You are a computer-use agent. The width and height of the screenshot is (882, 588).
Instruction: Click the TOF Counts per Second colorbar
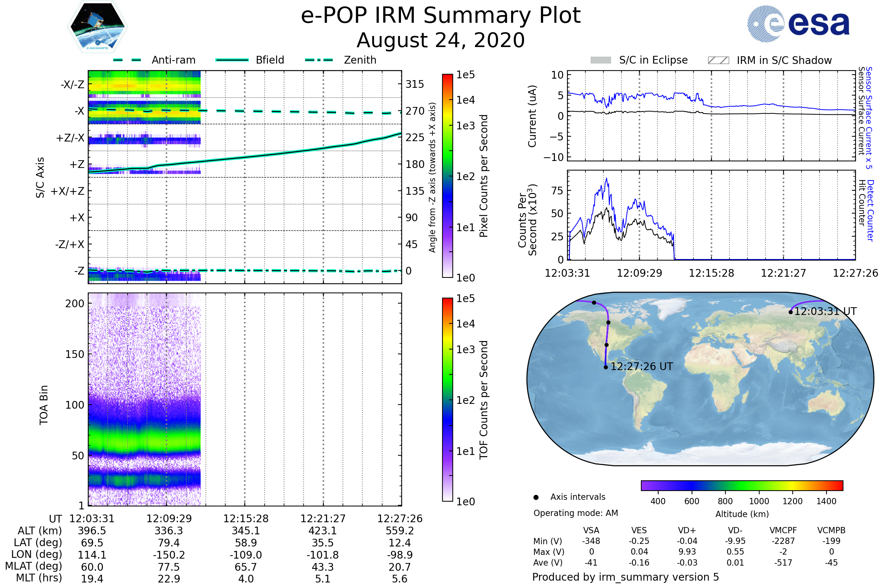pos(447,399)
